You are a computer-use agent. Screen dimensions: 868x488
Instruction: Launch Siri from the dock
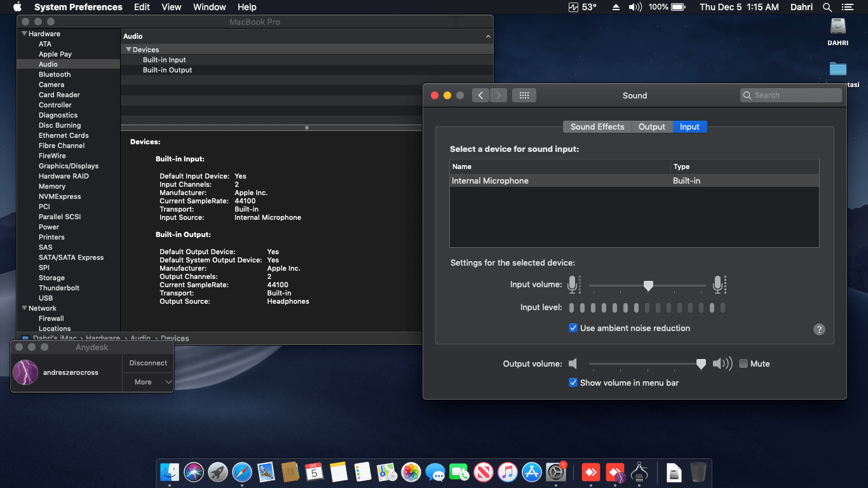coord(193,472)
